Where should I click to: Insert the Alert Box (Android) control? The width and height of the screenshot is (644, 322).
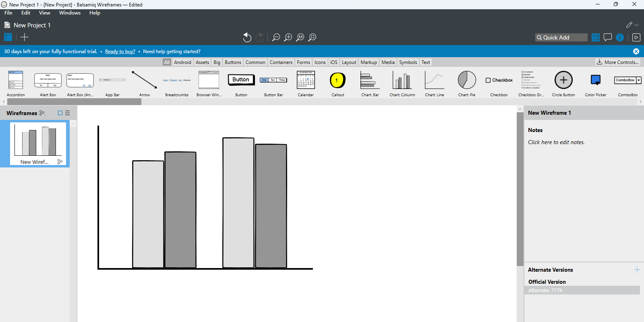(x=80, y=84)
